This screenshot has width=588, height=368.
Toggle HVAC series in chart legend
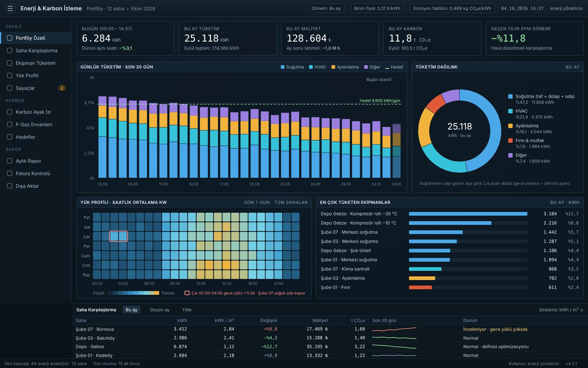pos(318,67)
